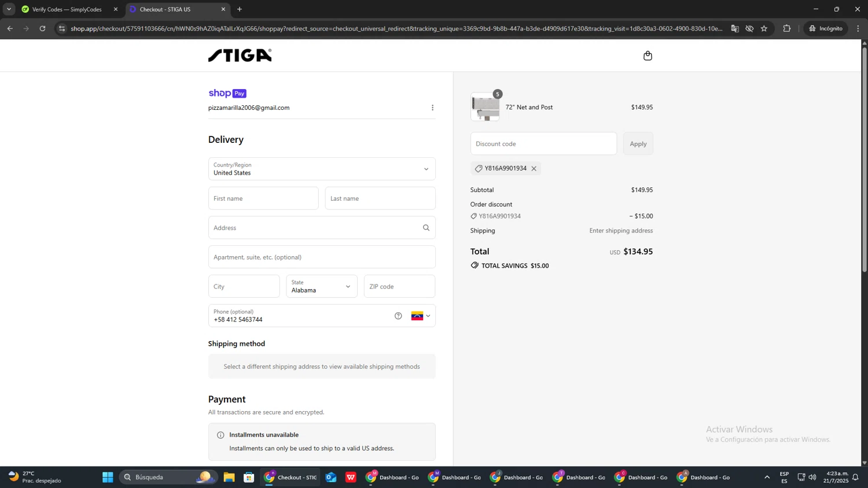Open Outlook from the taskbar

(x=331, y=477)
